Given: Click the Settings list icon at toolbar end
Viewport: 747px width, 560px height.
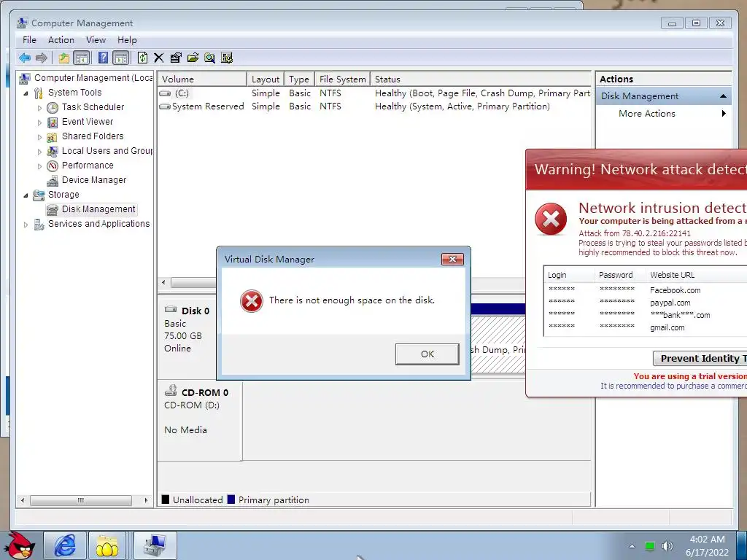Looking at the screenshot, I should (227, 58).
